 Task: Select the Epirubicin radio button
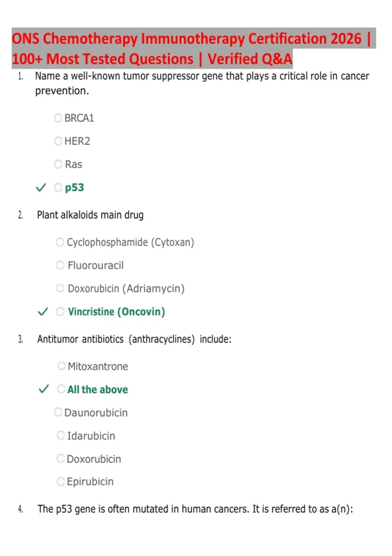(60, 481)
